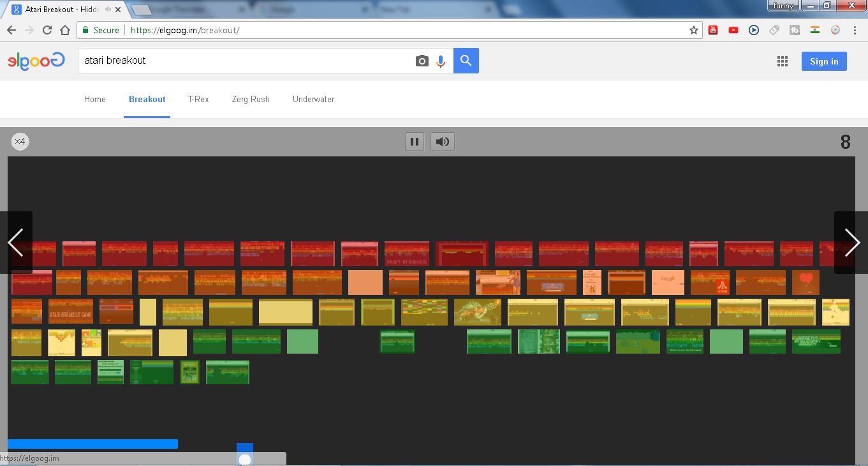
Task: Click the mirrored elgooG logo
Action: tap(36, 61)
